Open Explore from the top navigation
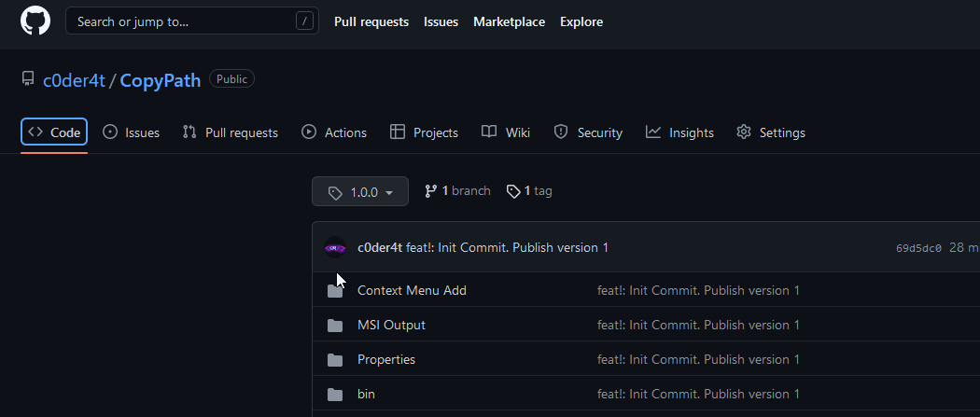Viewport: 980px width, 417px height. click(x=581, y=21)
